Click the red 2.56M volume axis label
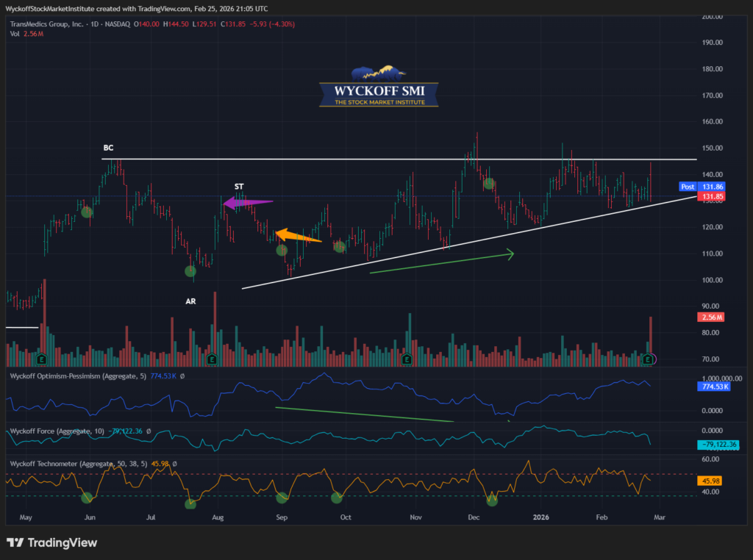 710,317
